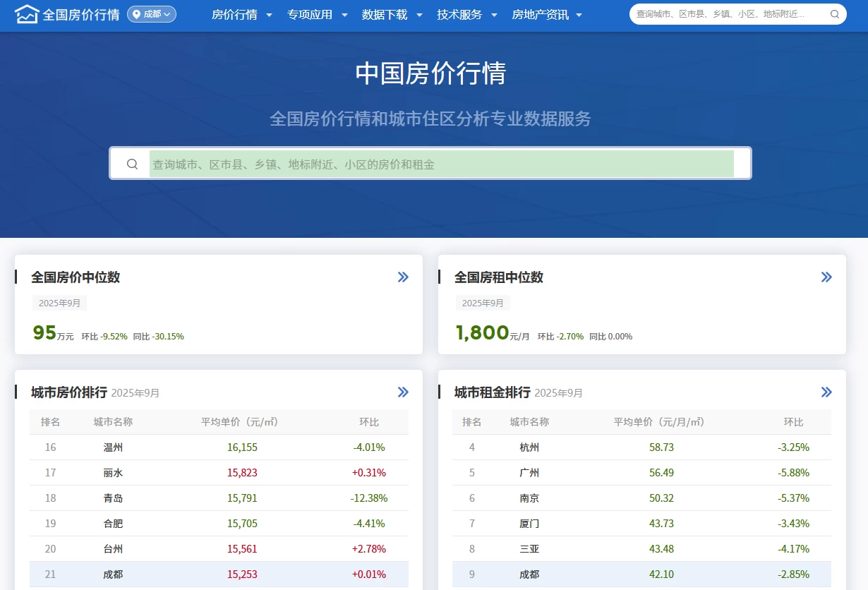Click 三亚 in city rent ranking
Screen dimensions: 868x590
(x=529, y=549)
